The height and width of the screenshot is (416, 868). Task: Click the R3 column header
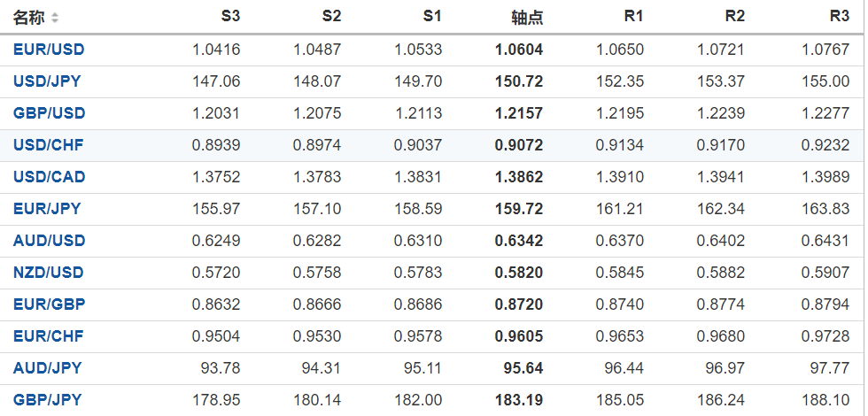pos(840,17)
